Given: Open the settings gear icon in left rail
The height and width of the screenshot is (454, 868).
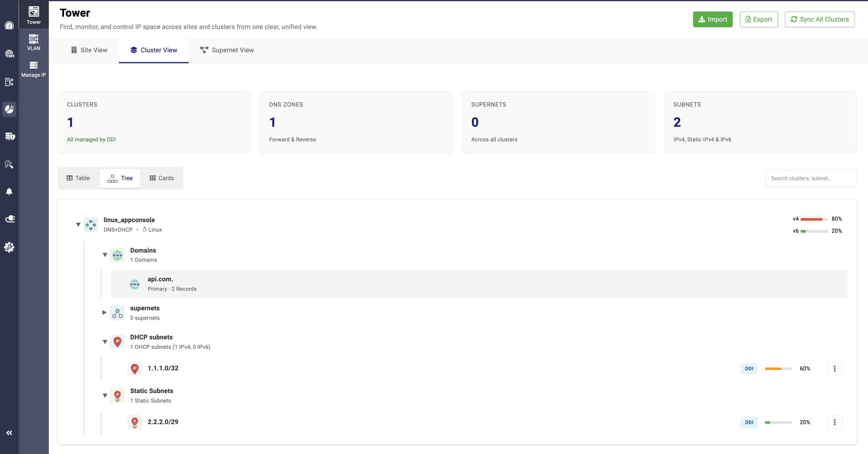Looking at the screenshot, I should tap(9, 247).
